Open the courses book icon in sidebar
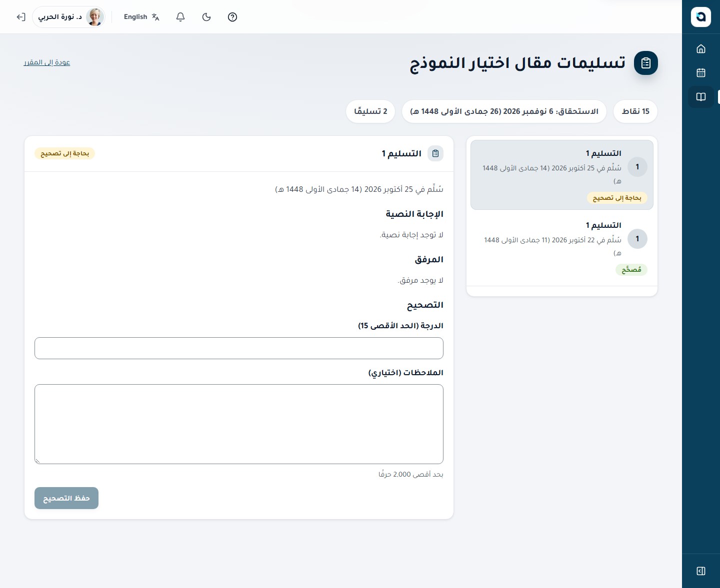720x588 pixels. pos(701,96)
